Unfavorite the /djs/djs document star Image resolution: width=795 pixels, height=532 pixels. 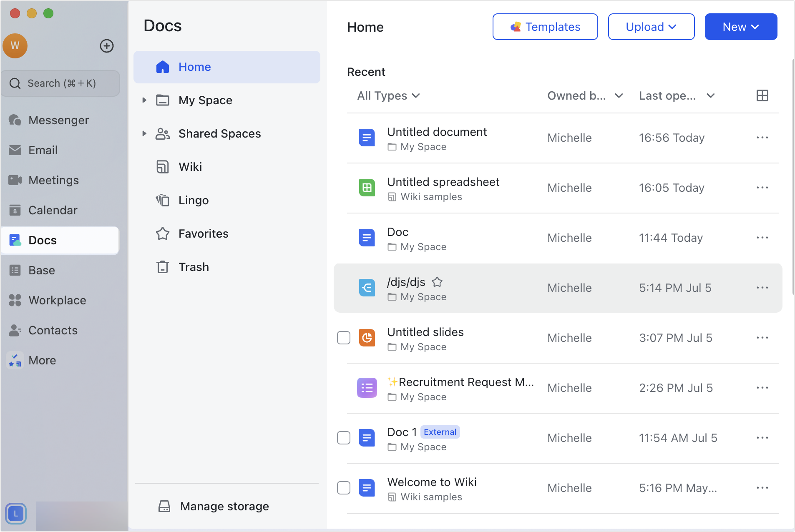[438, 282]
